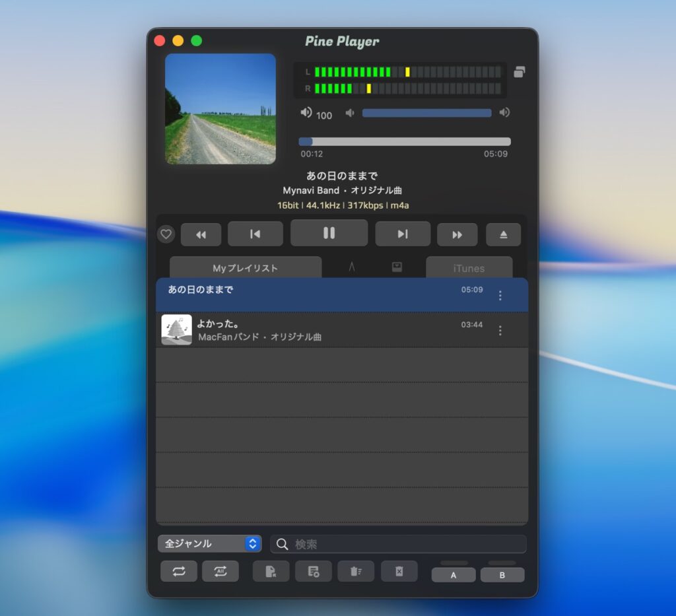Open options menu for あの日のままで track
Viewport: 676px width, 616px height.
[500, 295]
